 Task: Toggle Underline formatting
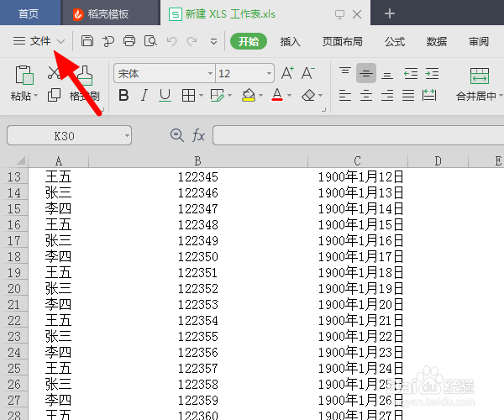(x=165, y=96)
